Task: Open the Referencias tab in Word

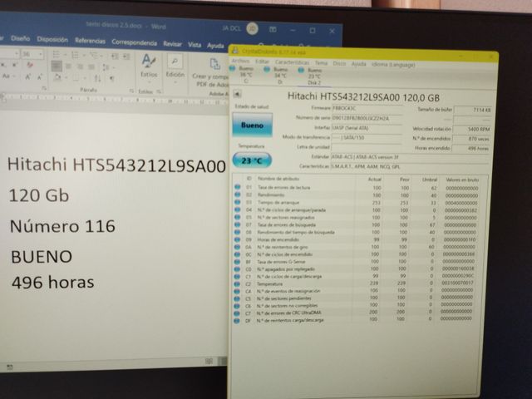Action: 90,41
